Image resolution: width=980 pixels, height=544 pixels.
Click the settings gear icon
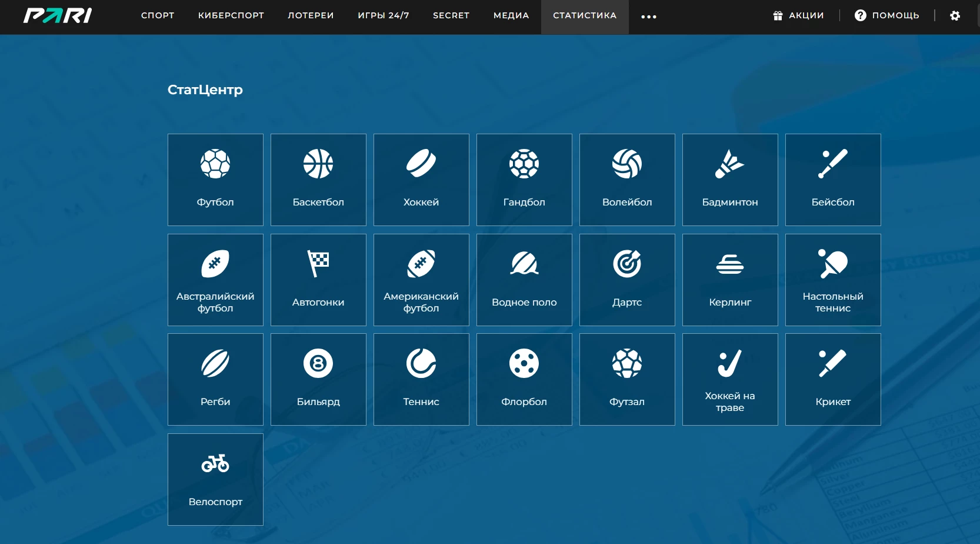(x=955, y=16)
